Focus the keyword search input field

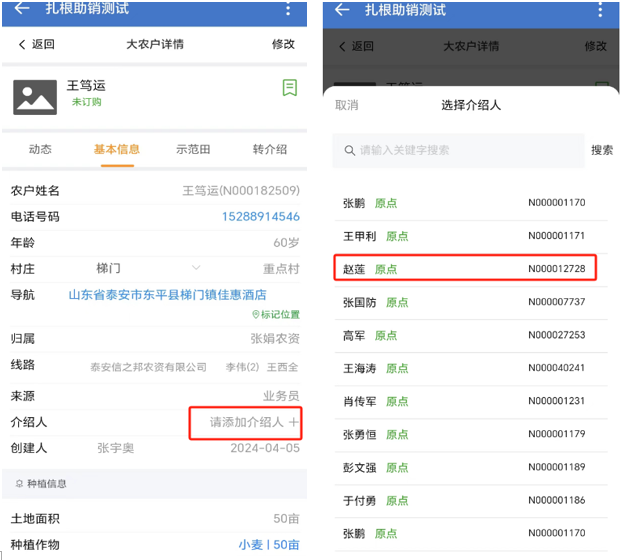(x=459, y=150)
